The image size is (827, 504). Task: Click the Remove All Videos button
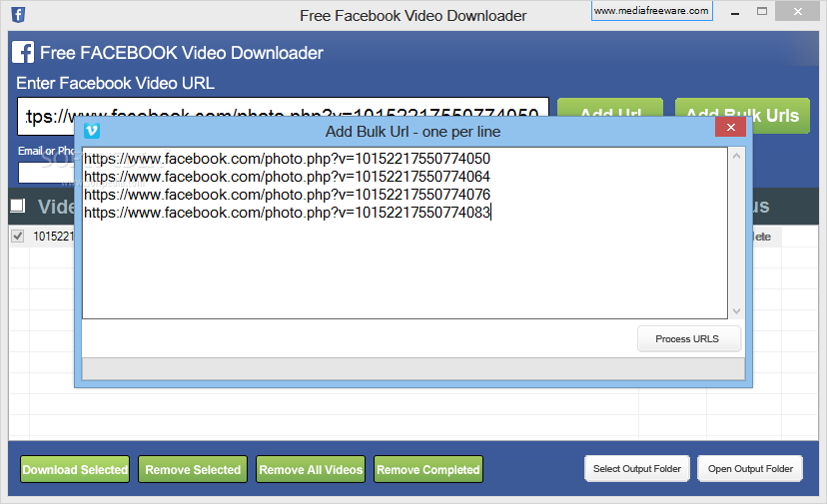click(311, 469)
